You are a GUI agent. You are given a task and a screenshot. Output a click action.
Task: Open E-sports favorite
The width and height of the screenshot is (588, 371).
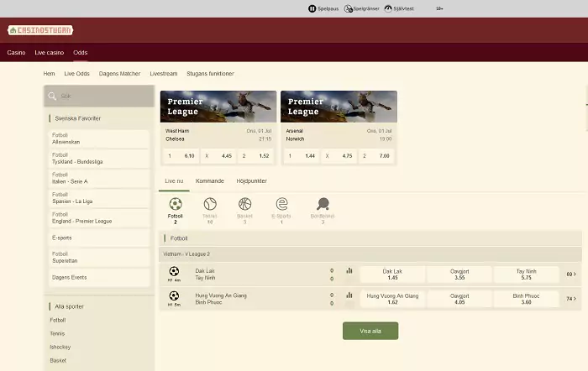[x=99, y=238]
